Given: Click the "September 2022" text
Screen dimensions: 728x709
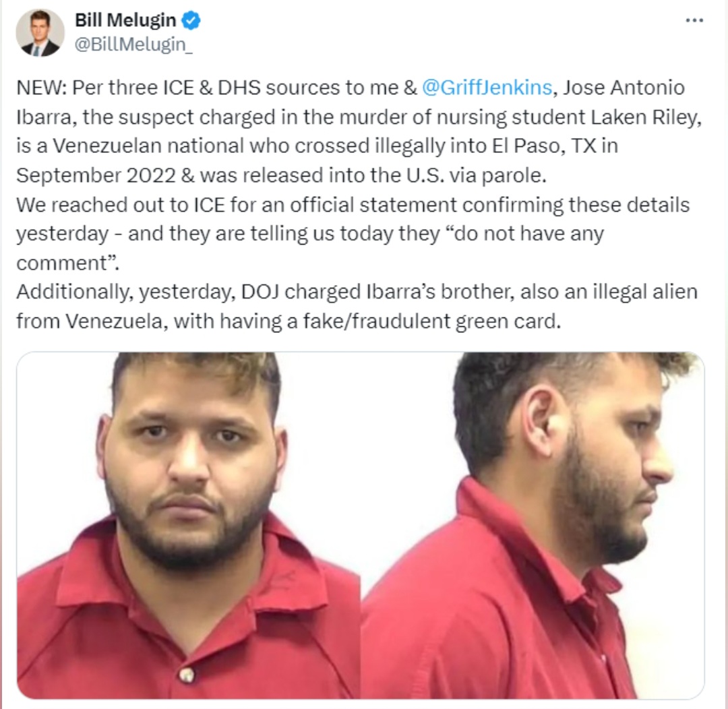Looking at the screenshot, I should coord(96,175).
